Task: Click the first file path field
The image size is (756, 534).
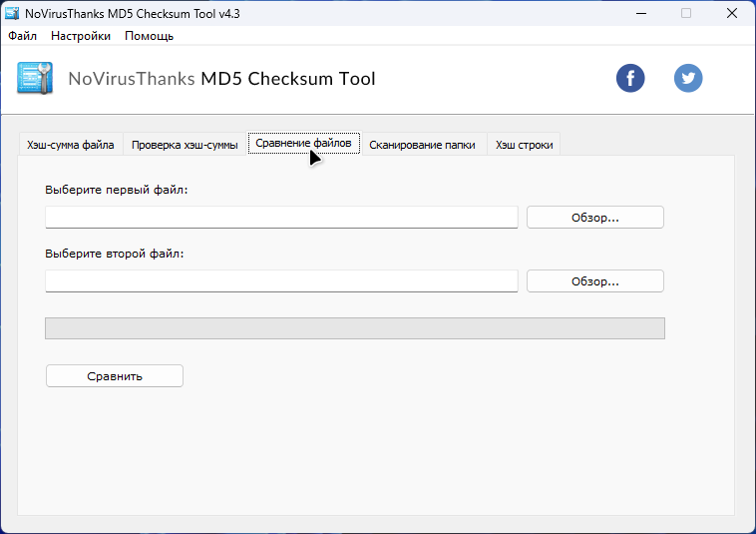Action: pyautogui.click(x=281, y=217)
